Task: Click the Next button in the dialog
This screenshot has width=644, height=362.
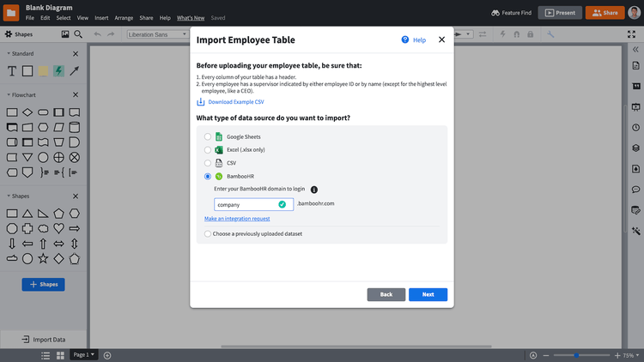Action: [428, 294]
